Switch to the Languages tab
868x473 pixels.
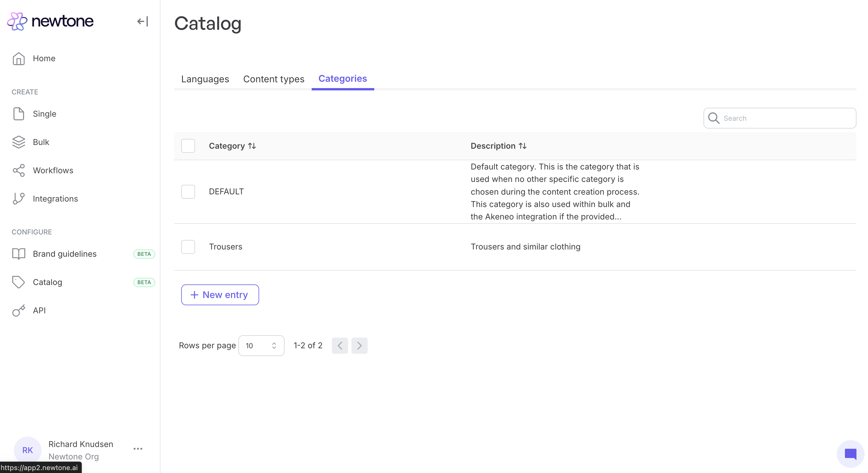click(205, 79)
